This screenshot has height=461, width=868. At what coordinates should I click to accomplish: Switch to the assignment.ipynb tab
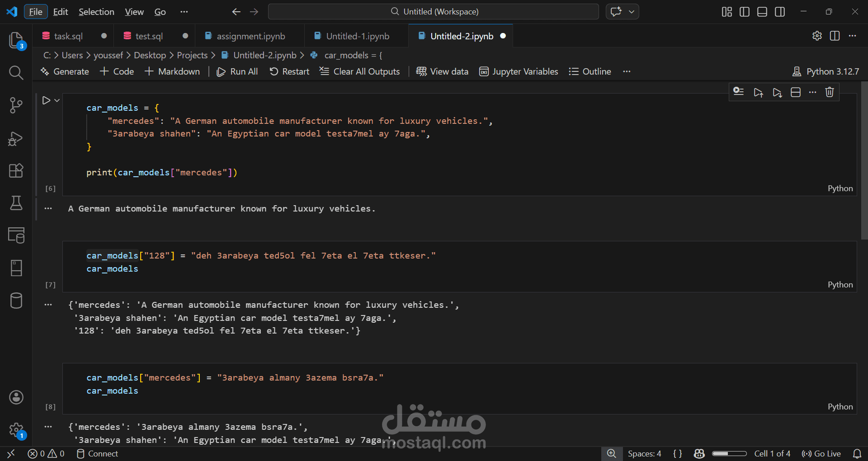(250, 36)
